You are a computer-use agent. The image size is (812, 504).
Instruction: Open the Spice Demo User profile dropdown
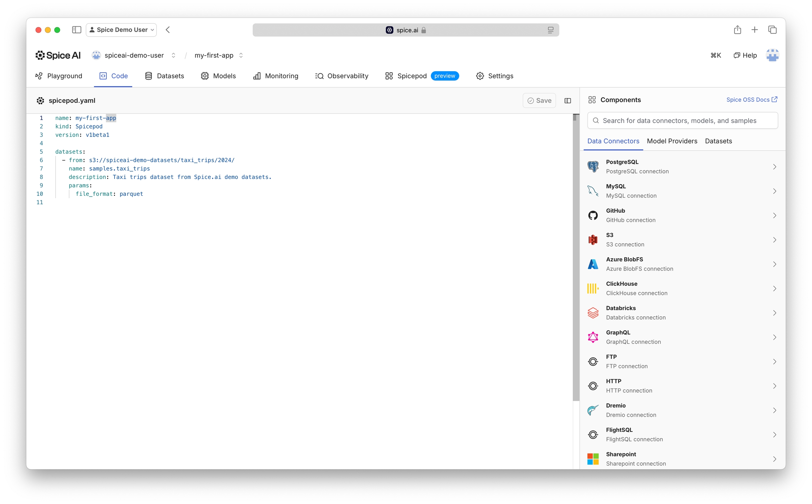click(x=121, y=30)
